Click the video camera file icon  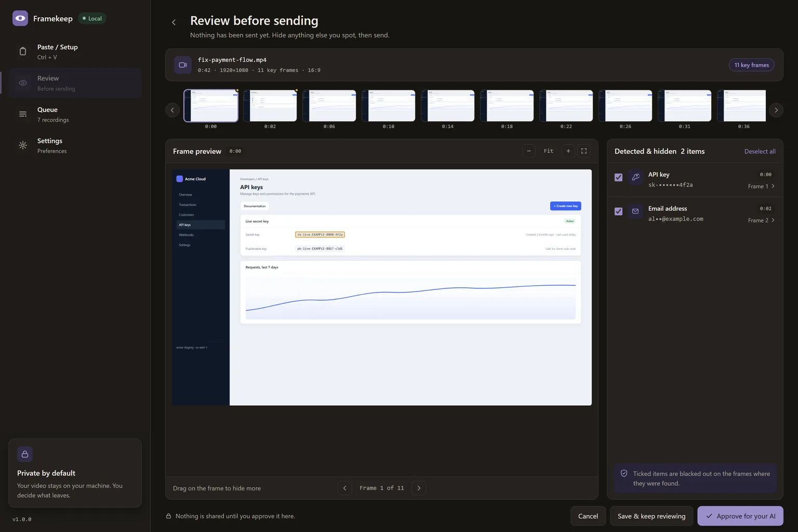[183, 65]
